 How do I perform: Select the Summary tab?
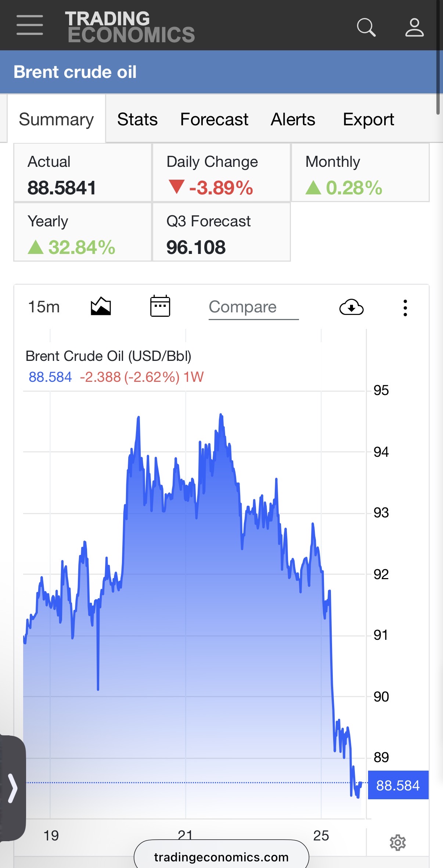pos(56,119)
